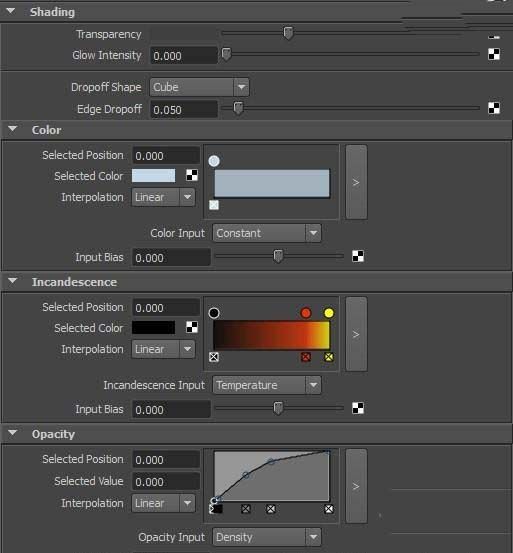Click the Incandescence Input Bias map checker icon

pyautogui.click(x=358, y=408)
